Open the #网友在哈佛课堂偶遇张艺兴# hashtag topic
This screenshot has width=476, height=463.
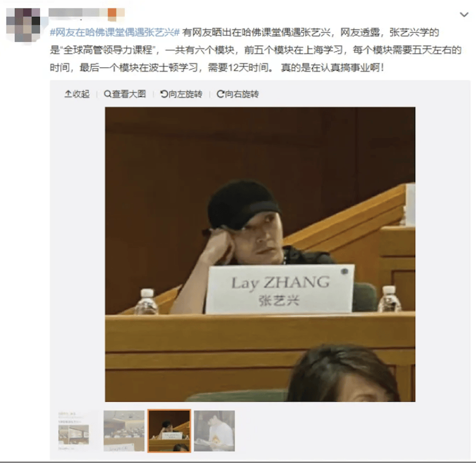115,32
